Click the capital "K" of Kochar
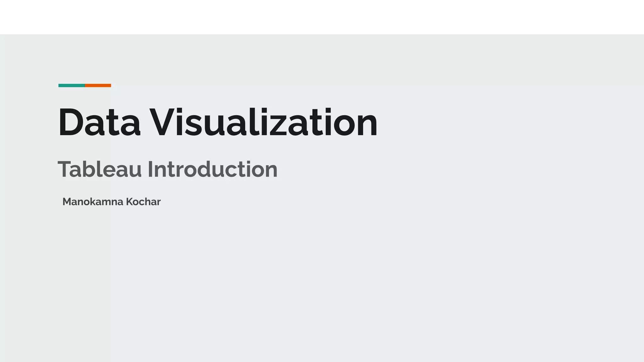The image size is (644, 362). [x=129, y=202]
